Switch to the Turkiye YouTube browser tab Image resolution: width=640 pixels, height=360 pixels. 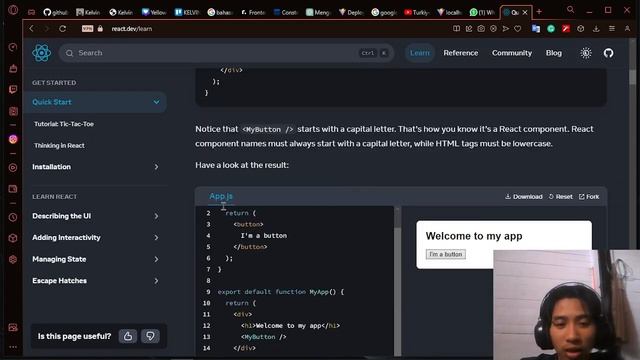(417, 12)
